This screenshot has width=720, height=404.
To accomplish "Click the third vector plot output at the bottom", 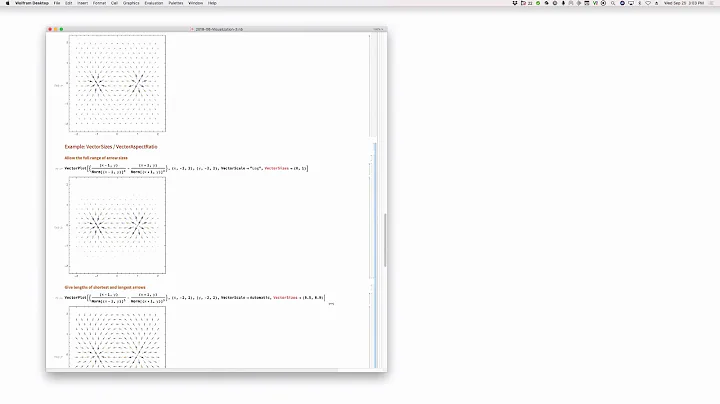I will pyautogui.click(x=117, y=337).
